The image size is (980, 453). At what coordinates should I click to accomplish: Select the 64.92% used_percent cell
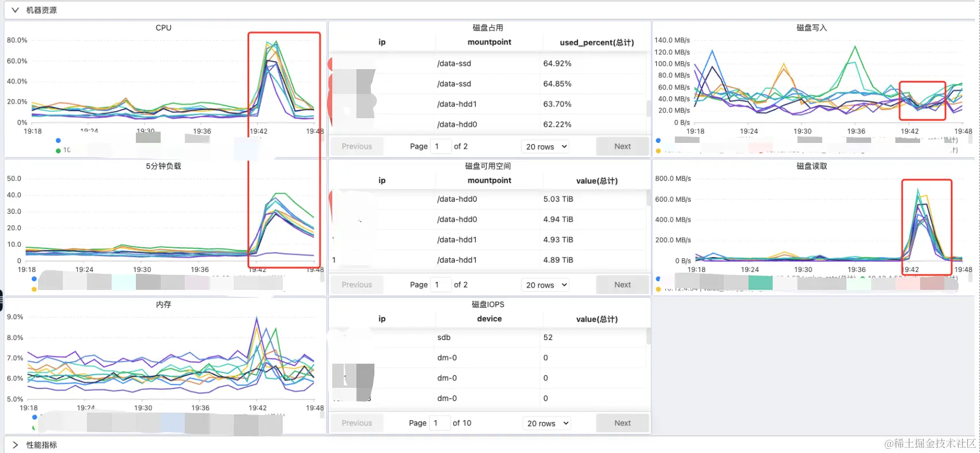(x=557, y=63)
